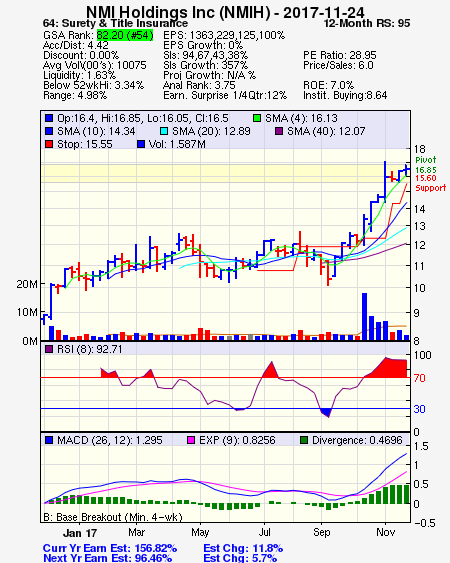
Task: Click the purple RSI (8) legend swatch
Action: pos(49,349)
